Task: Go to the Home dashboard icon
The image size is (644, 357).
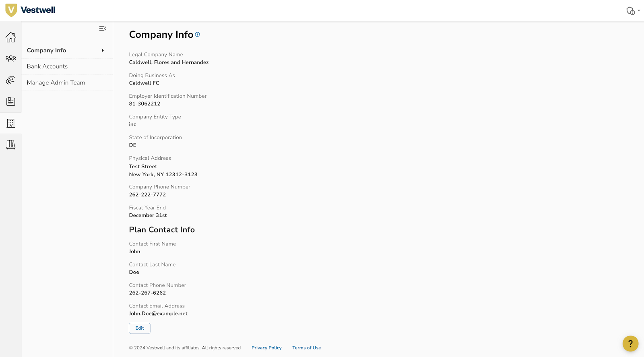Action: click(11, 37)
